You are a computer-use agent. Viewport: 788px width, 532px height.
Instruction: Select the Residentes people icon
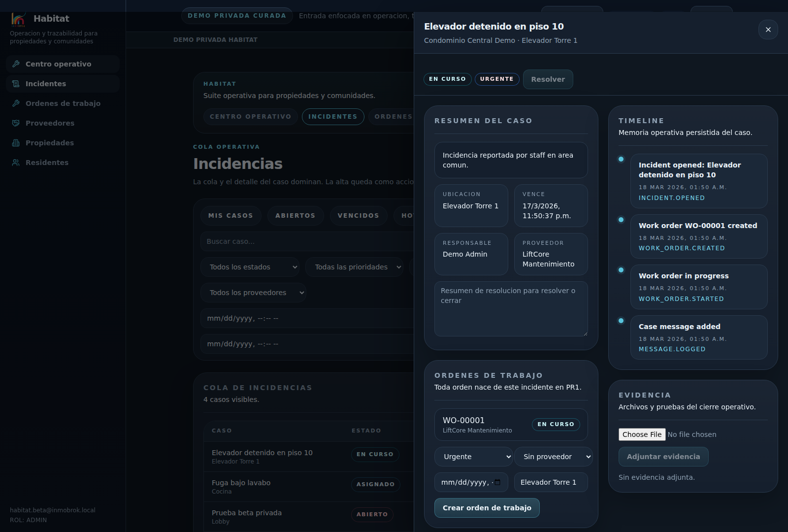(x=16, y=163)
